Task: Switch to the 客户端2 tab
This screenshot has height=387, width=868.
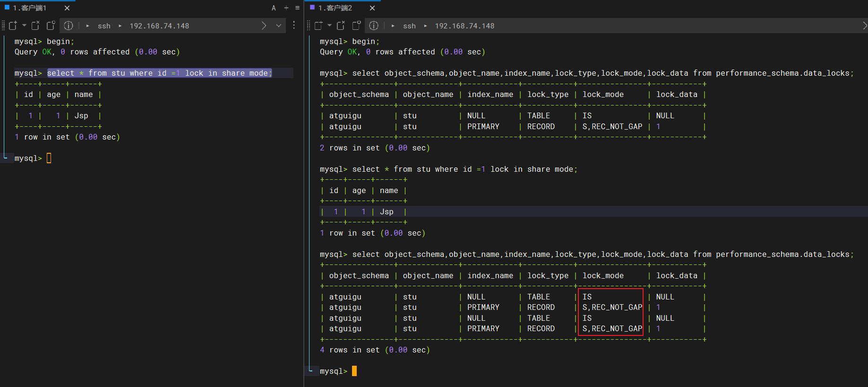Action: click(336, 8)
